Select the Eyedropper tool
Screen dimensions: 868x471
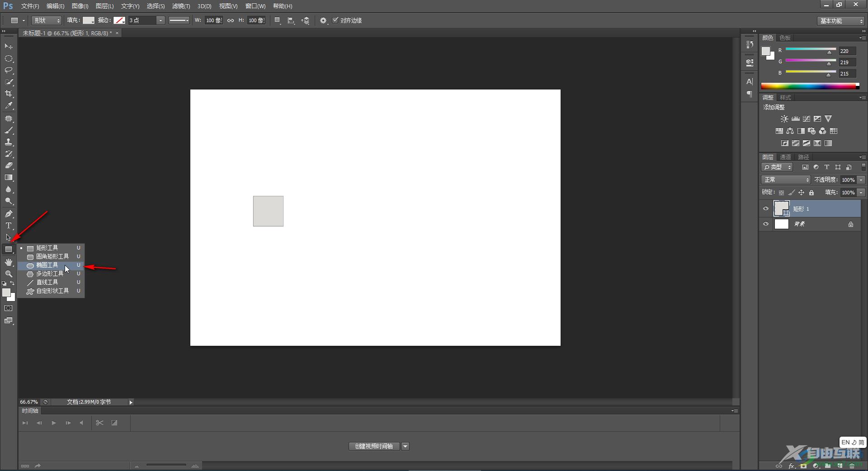pos(9,105)
